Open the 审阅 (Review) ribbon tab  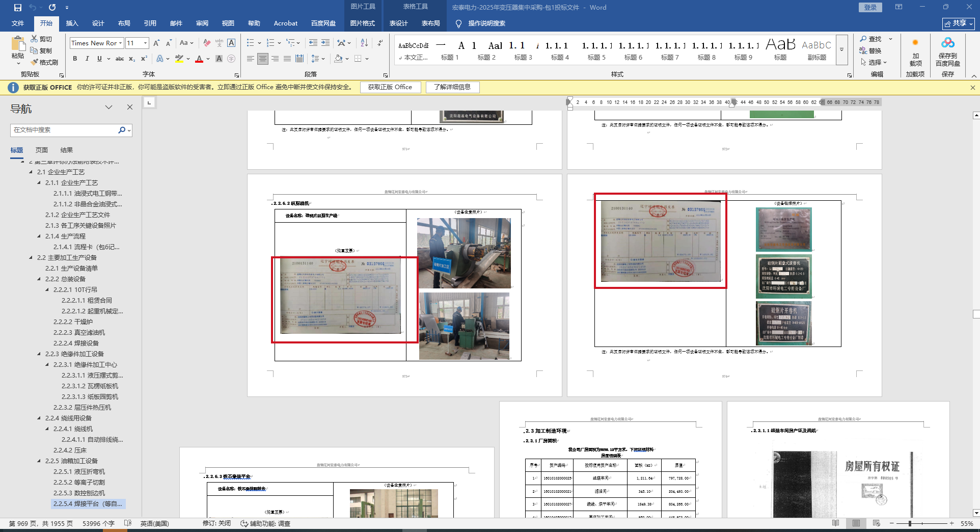202,23
